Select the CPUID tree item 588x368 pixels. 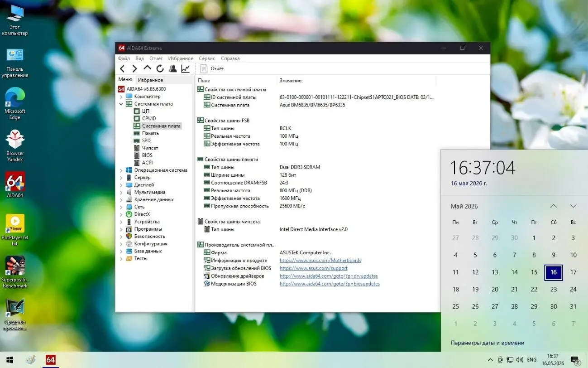click(x=148, y=118)
